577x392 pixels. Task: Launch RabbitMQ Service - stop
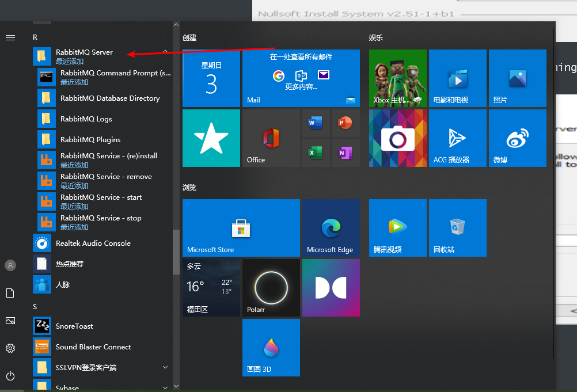(x=104, y=222)
